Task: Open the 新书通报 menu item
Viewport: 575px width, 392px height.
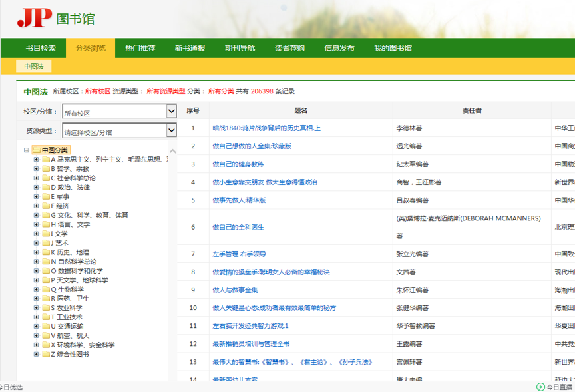Action: click(x=190, y=48)
